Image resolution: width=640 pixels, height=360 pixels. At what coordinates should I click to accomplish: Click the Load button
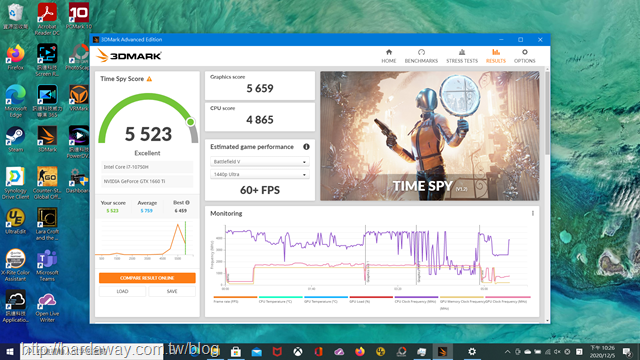[122, 291]
